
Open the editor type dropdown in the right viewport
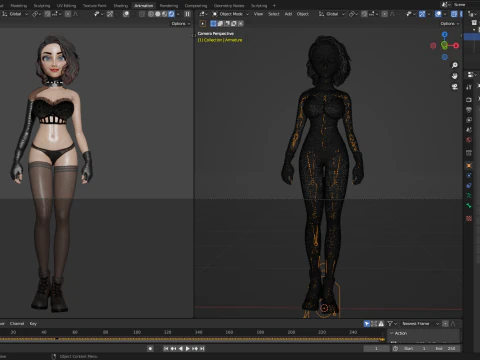203,14
